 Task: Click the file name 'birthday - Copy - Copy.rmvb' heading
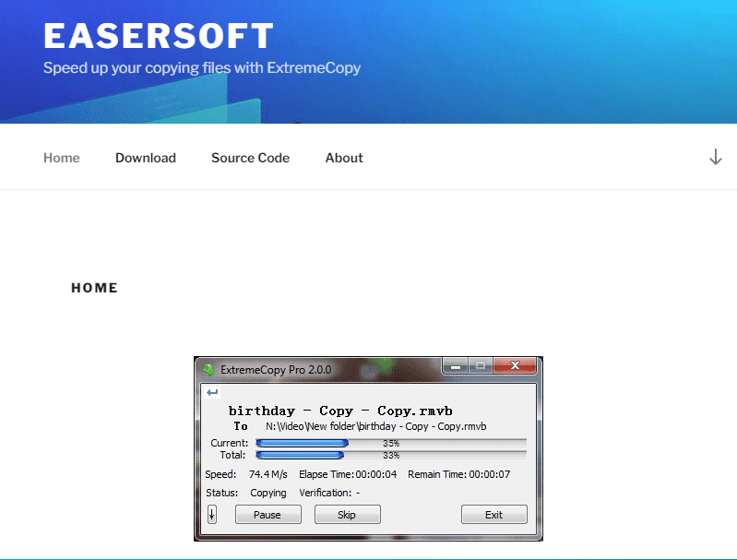pos(340,411)
